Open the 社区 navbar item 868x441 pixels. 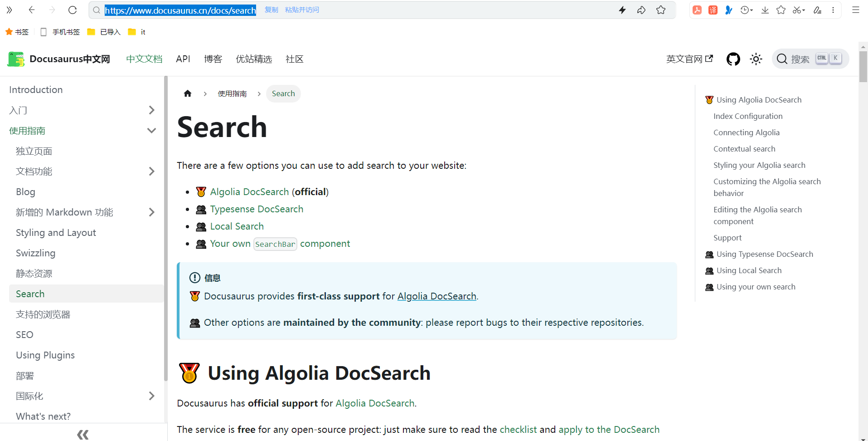[x=295, y=59]
